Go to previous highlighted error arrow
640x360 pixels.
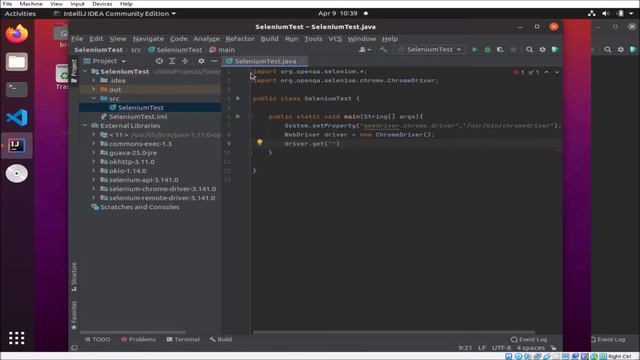point(546,72)
